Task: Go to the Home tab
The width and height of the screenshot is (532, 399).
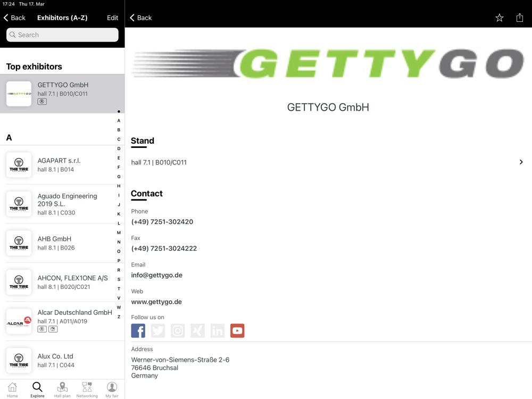Action: (12, 389)
